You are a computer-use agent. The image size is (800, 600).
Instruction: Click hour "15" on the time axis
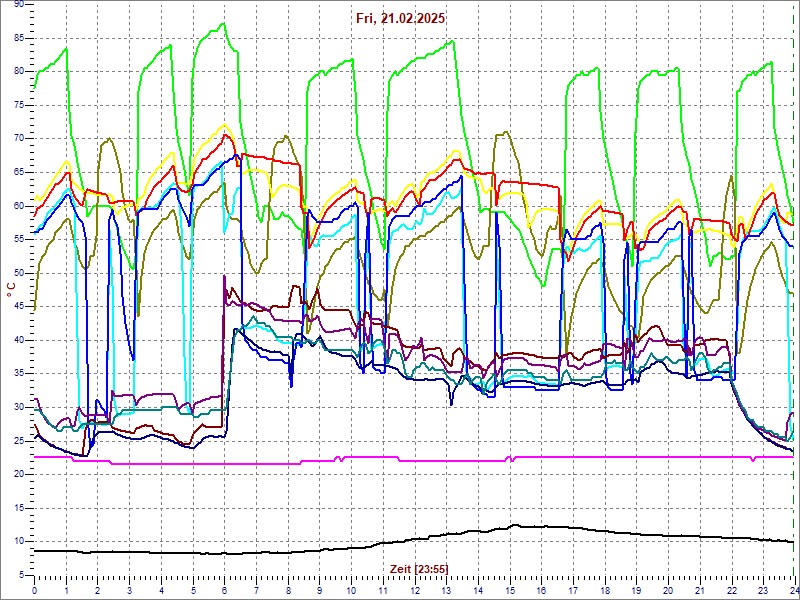(x=509, y=590)
